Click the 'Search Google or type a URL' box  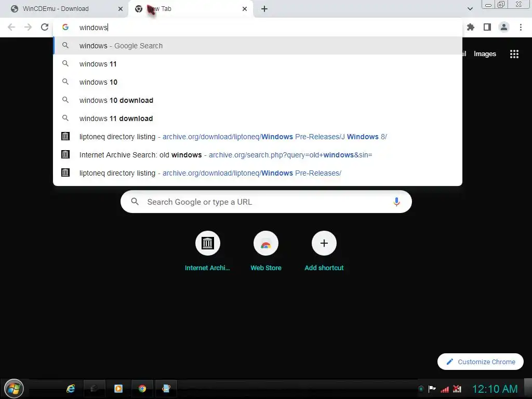click(266, 202)
